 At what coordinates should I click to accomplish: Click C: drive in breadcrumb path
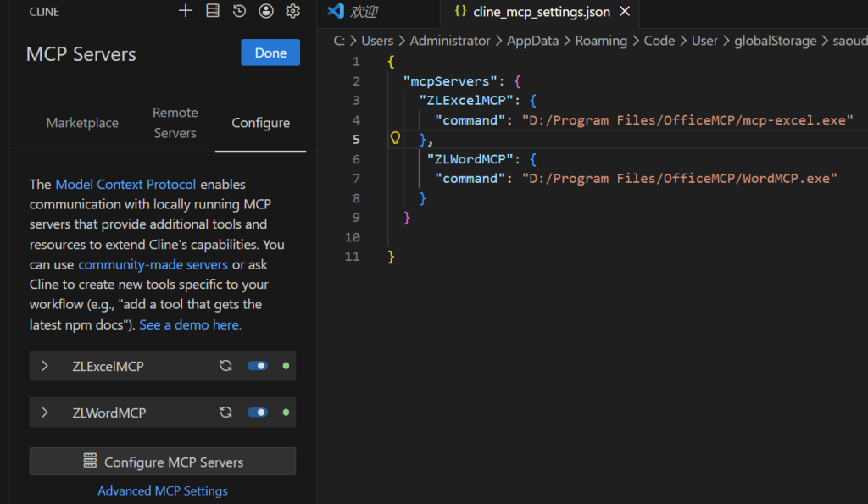[339, 41]
